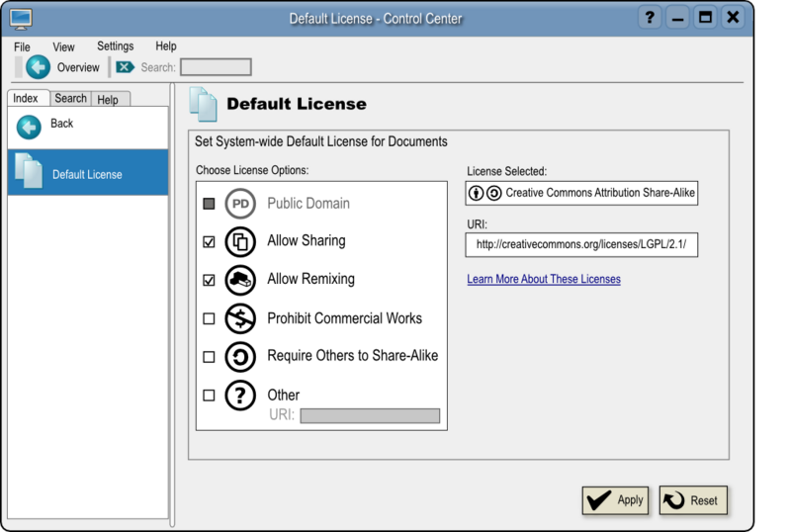
Task: Click the clear search X icon
Action: click(x=125, y=67)
